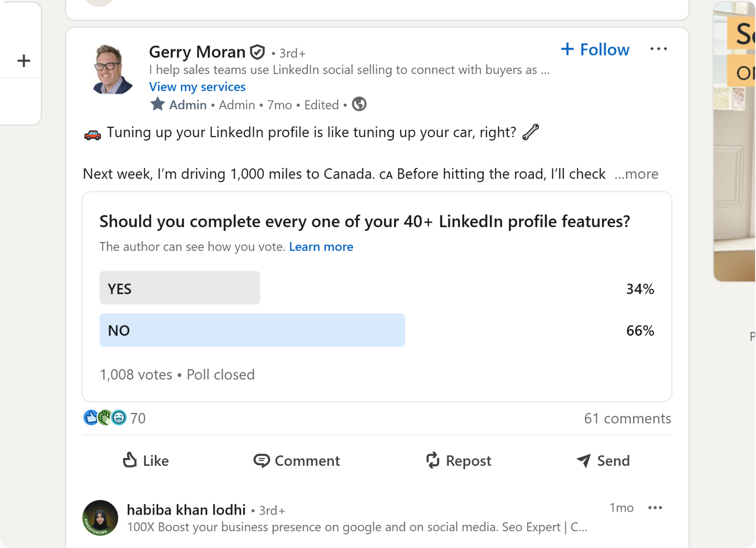The height and width of the screenshot is (548, 756).
Task: Open the post's three-dot options menu
Action: click(x=659, y=49)
